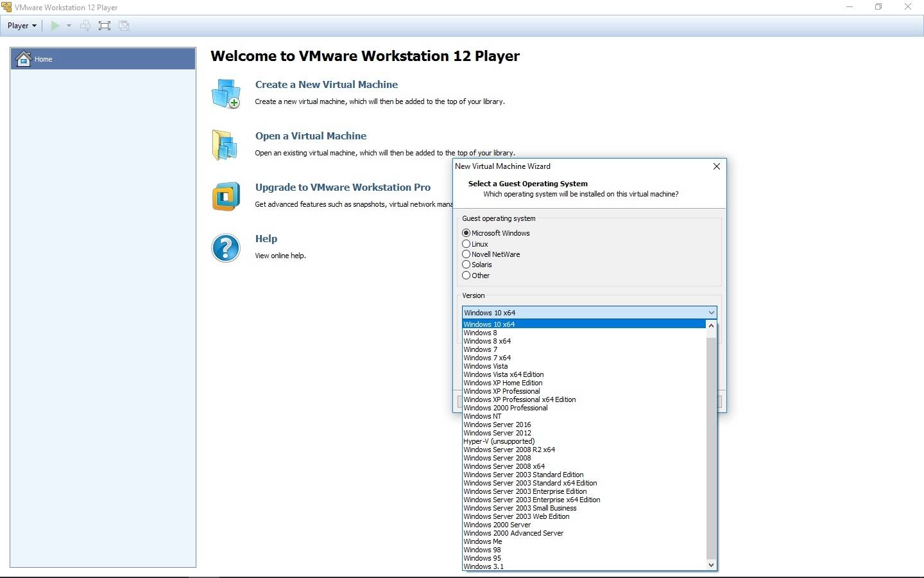Choose Windows Server 2008 R2 x64
Screen dimensions: 924x578
(x=584, y=450)
